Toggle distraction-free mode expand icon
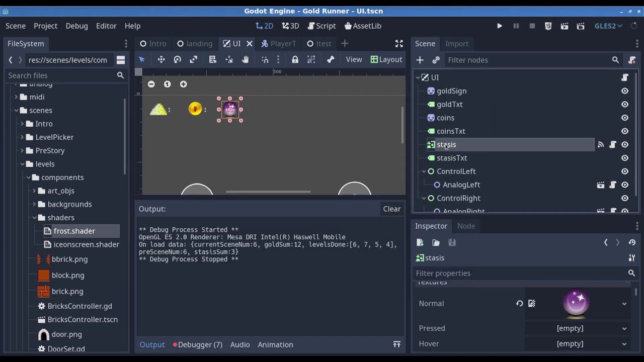 click(x=399, y=44)
